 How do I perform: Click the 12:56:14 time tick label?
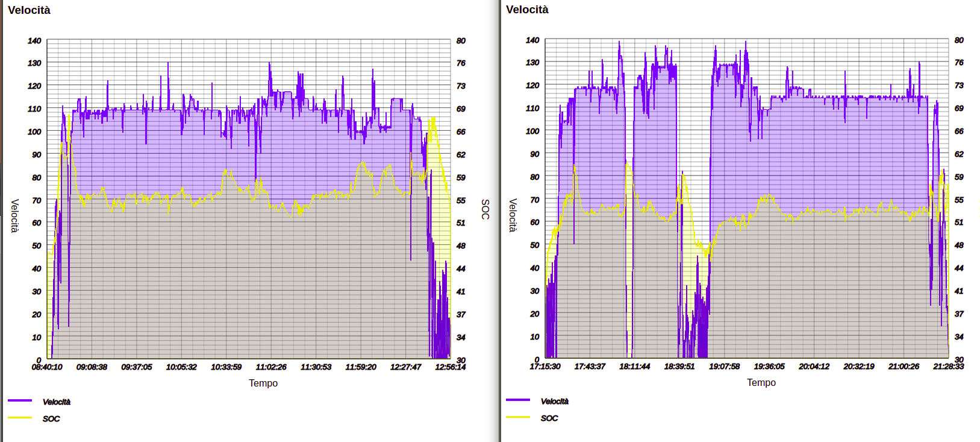tap(451, 367)
